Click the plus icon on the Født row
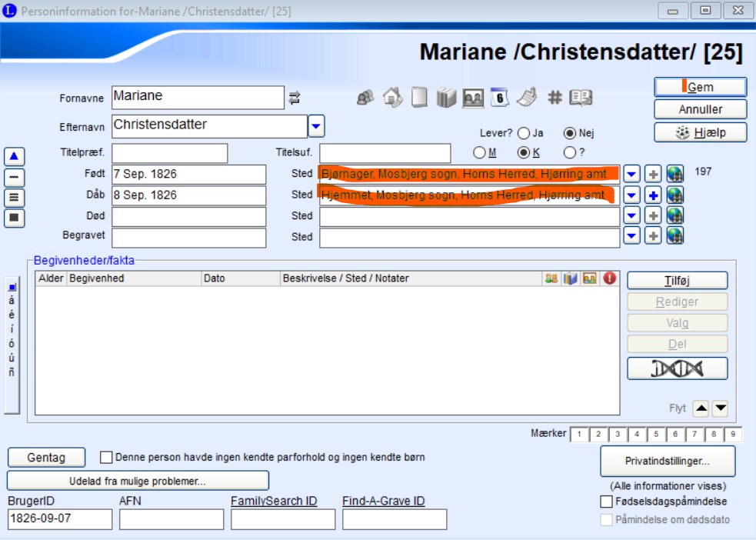Viewport: 756px width, 540px height. click(653, 174)
